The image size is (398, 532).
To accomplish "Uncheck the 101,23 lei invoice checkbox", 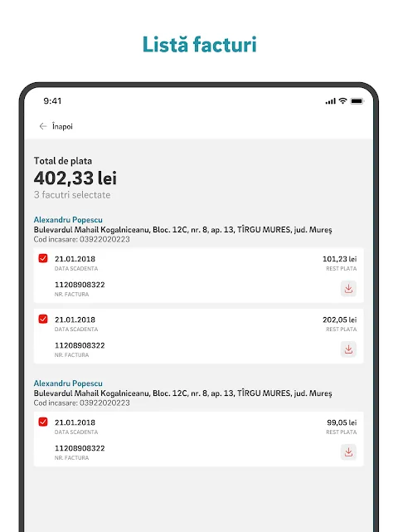I will click(43, 258).
